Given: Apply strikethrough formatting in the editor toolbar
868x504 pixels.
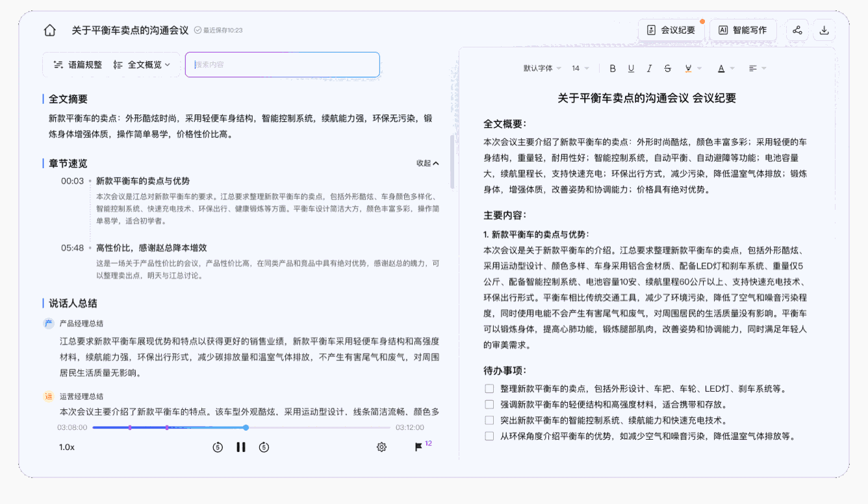Looking at the screenshot, I should click(667, 68).
